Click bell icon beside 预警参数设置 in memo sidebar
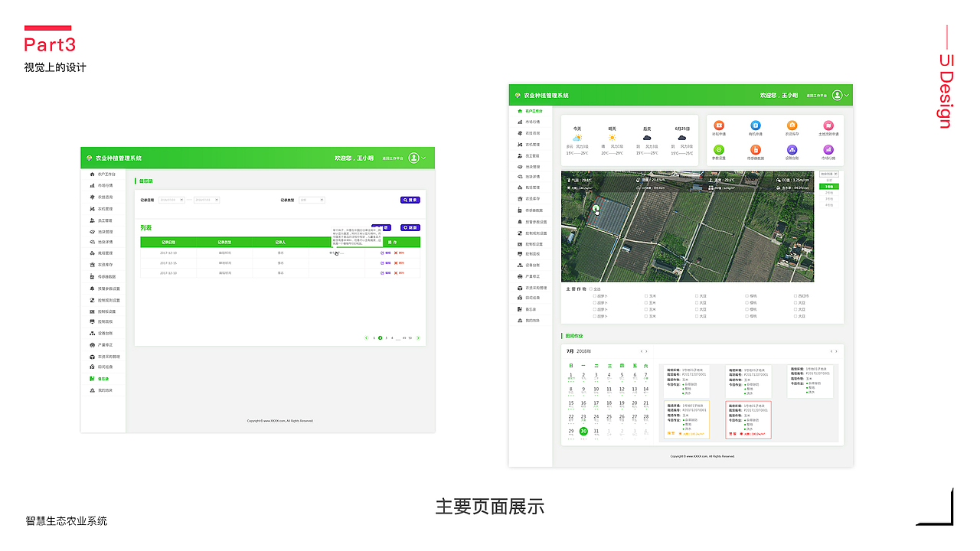Image resolution: width=980 pixels, height=551 pixels. coord(92,289)
